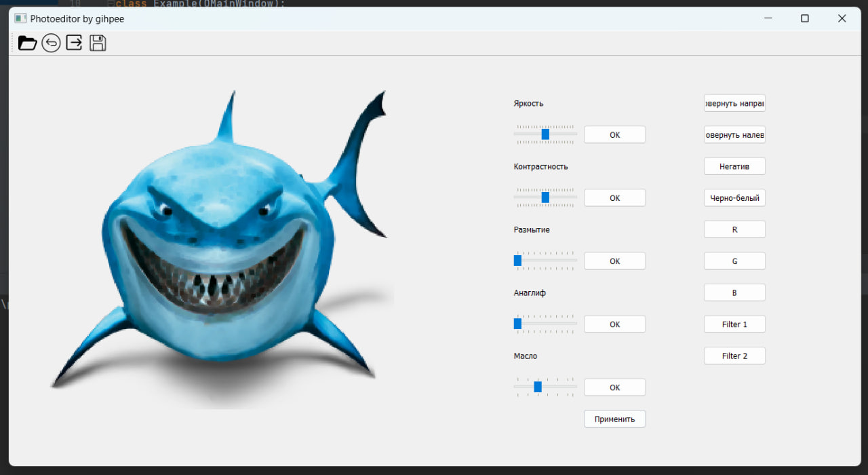868x475 pixels.
Task: Apply Filter 1
Action: pos(734,324)
